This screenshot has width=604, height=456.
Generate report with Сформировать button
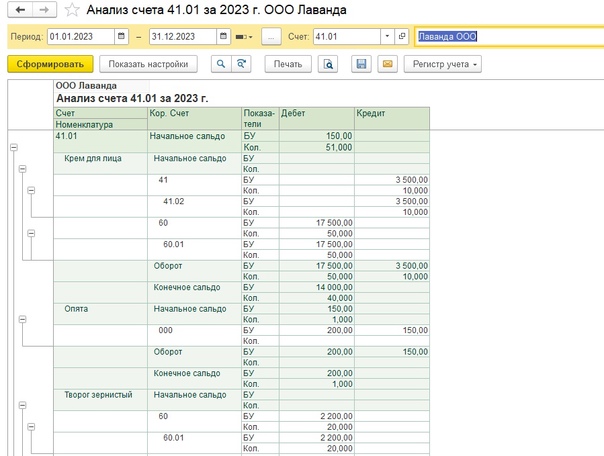[x=50, y=64]
